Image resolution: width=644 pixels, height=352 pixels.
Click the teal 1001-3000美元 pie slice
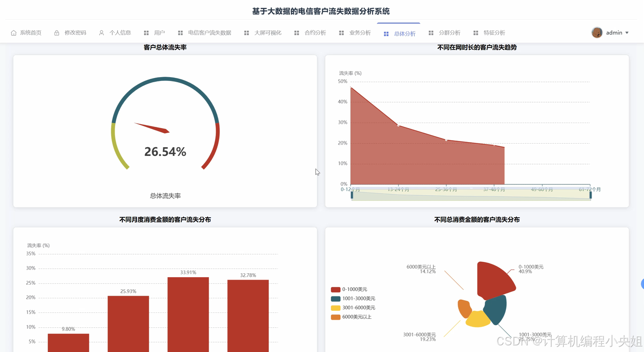[x=497, y=309]
